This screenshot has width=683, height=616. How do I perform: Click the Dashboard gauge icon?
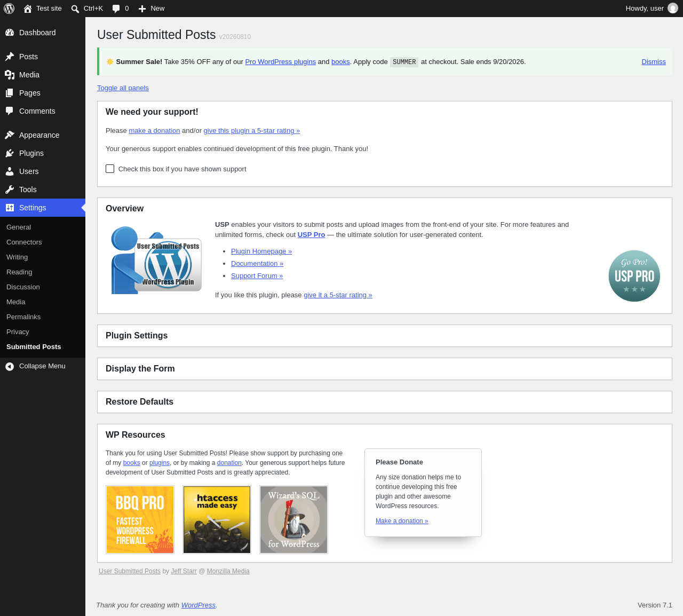[10, 33]
